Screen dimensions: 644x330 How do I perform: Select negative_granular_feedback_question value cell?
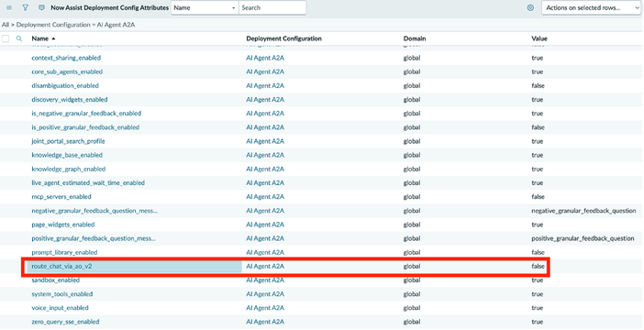coord(583,211)
